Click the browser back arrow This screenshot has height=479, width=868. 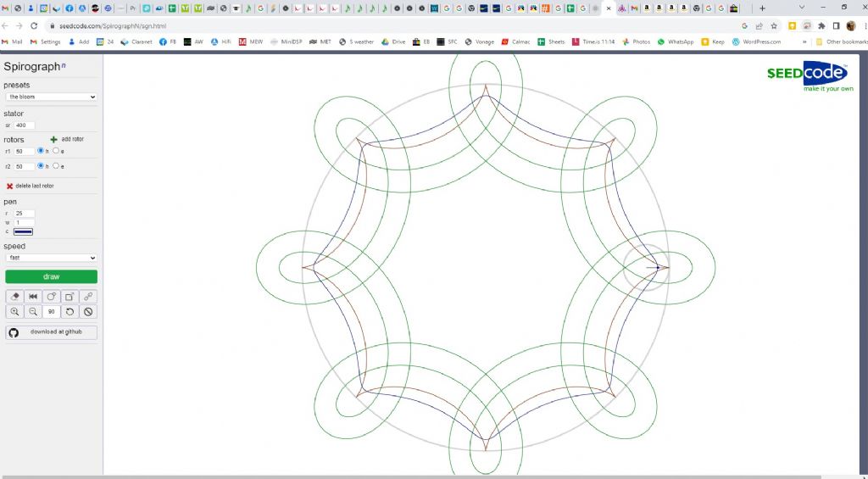(5, 26)
